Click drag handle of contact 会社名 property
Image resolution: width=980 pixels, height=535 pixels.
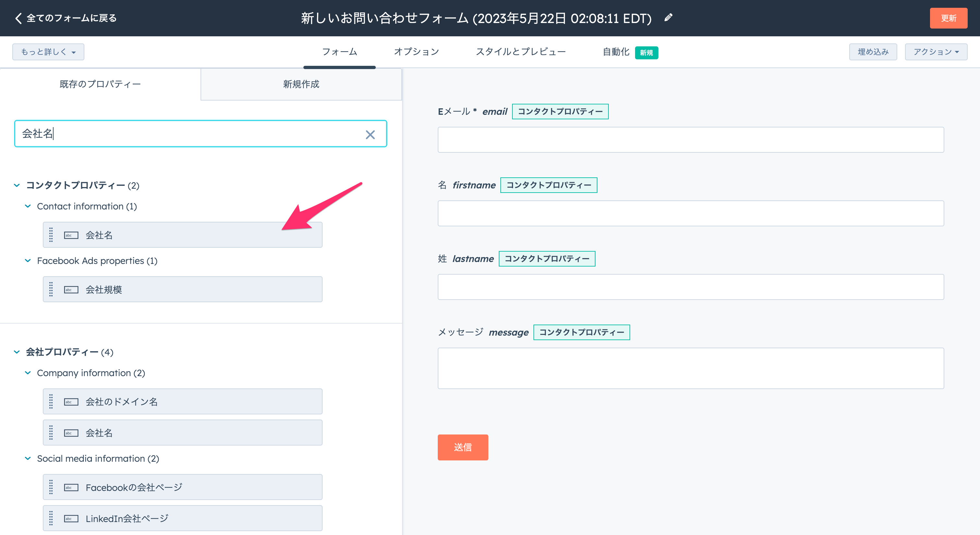tap(51, 235)
